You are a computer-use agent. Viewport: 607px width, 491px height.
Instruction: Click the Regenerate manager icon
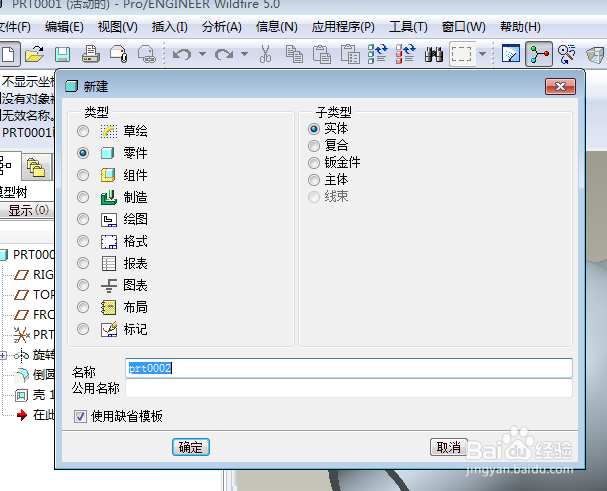pyautogui.click(x=406, y=54)
